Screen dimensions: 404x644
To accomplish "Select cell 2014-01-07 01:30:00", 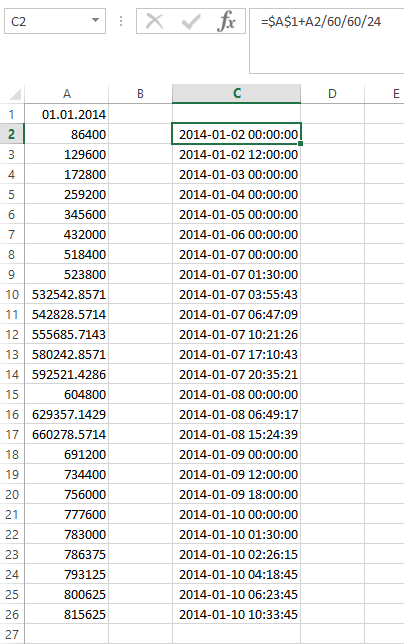I will pyautogui.click(x=236, y=274).
